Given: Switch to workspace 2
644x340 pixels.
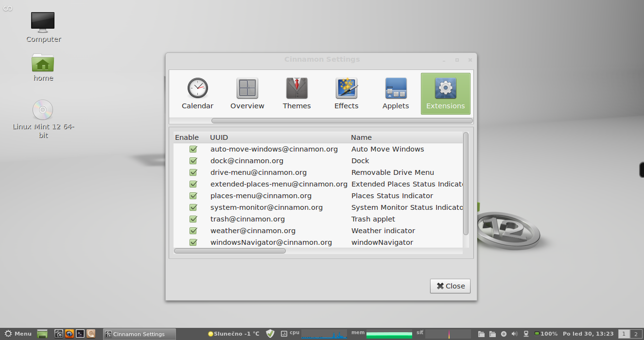Looking at the screenshot, I should pos(635,334).
